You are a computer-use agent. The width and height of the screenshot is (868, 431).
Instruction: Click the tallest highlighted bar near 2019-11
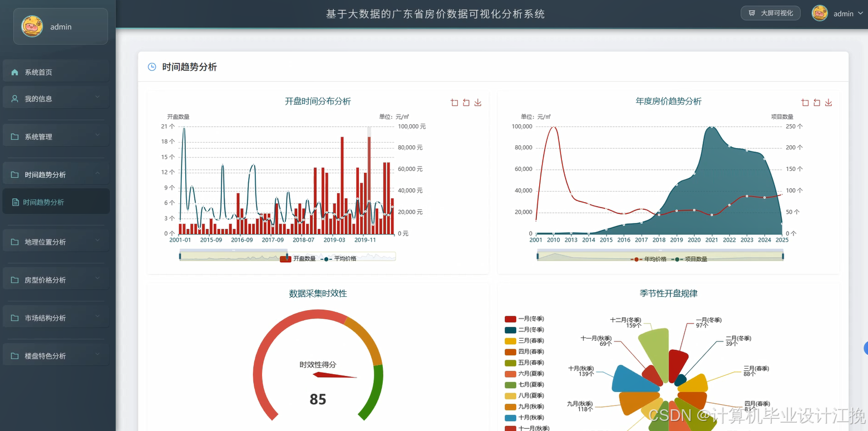[x=369, y=185]
